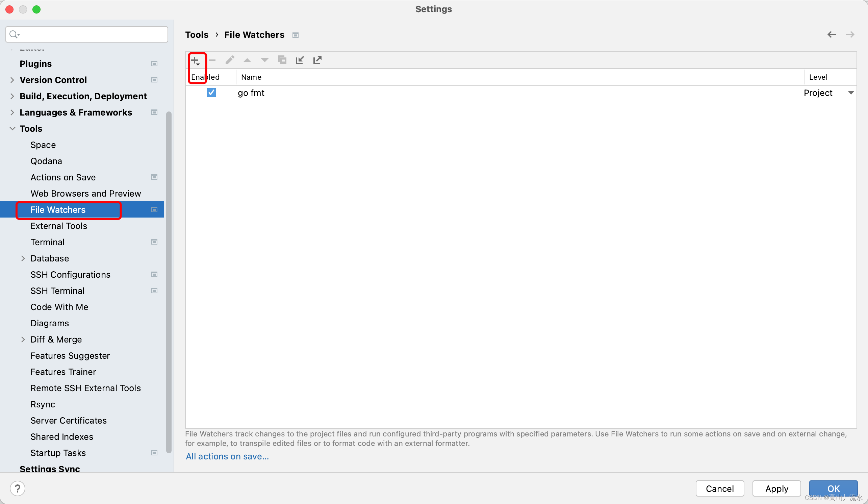Open the All actions on save link
This screenshot has height=504, width=868.
pos(227,456)
